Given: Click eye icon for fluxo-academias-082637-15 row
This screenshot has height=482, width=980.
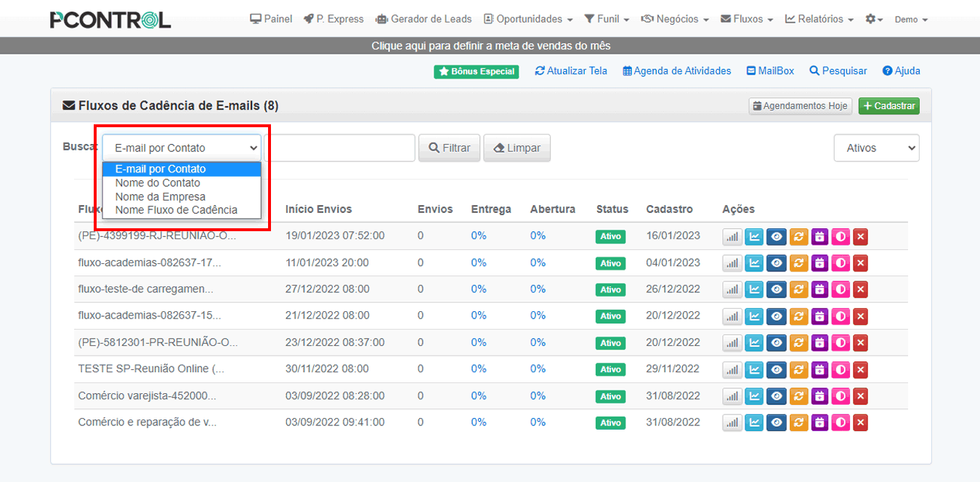Looking at the screenshot, I should [777, 316].
